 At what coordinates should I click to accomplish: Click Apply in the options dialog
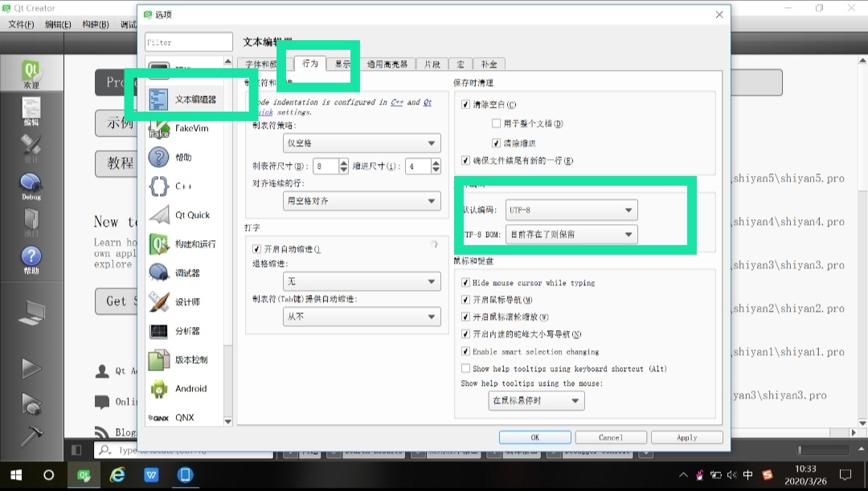click(x=687, y=437)
